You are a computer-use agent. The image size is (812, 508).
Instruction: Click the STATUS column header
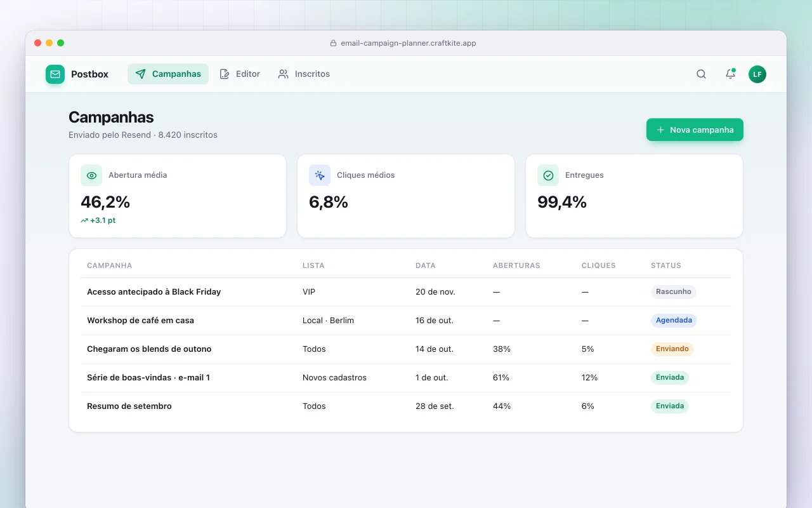coord(666,265)
